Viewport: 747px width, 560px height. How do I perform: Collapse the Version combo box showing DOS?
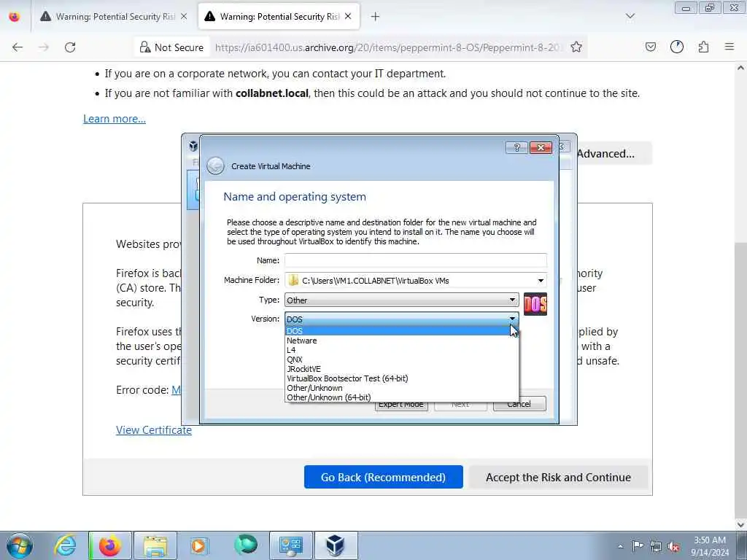[402, 319]
